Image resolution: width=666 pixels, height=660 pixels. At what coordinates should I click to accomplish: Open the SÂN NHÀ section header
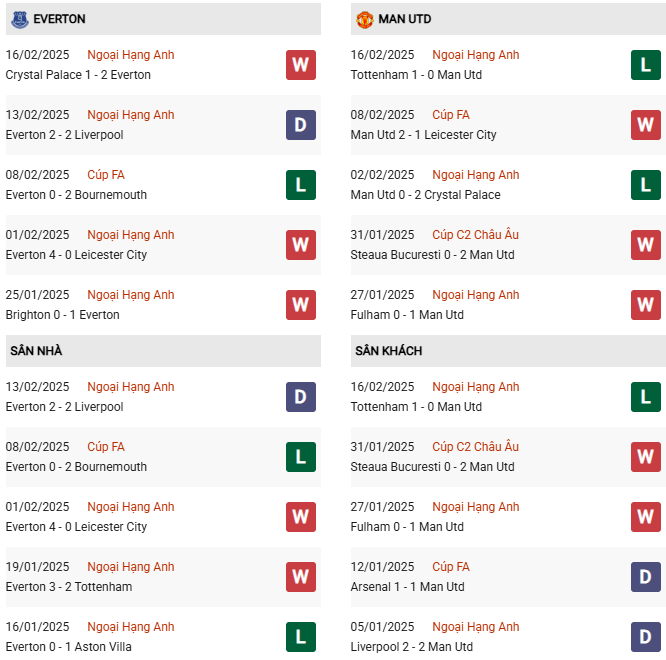tap(36, 351)
